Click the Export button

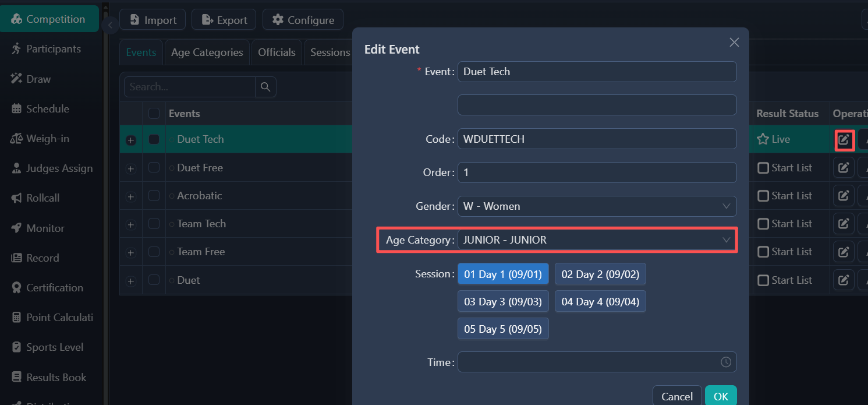click(224, 20)
